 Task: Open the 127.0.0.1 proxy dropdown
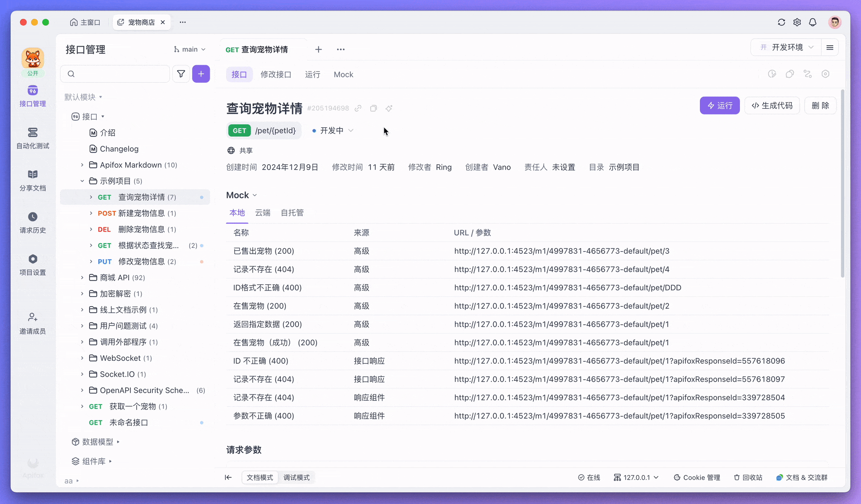(x=637, y=478)
